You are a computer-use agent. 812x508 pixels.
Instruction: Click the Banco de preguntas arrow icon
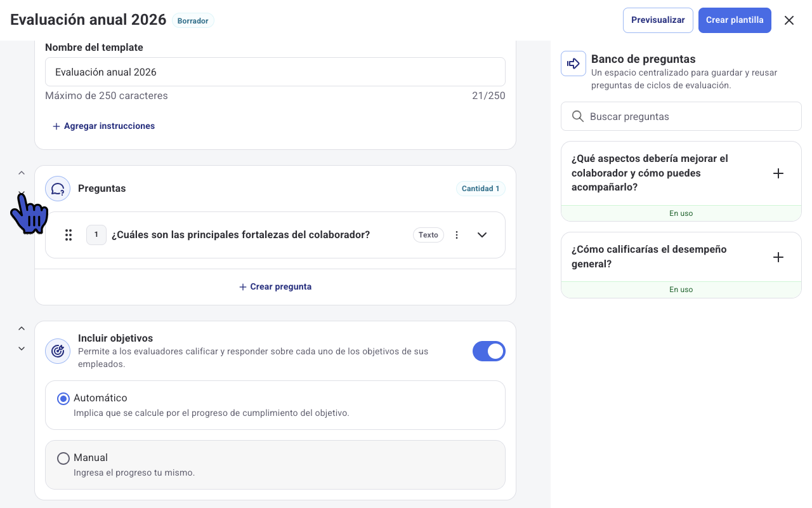[x=573, y=63]
